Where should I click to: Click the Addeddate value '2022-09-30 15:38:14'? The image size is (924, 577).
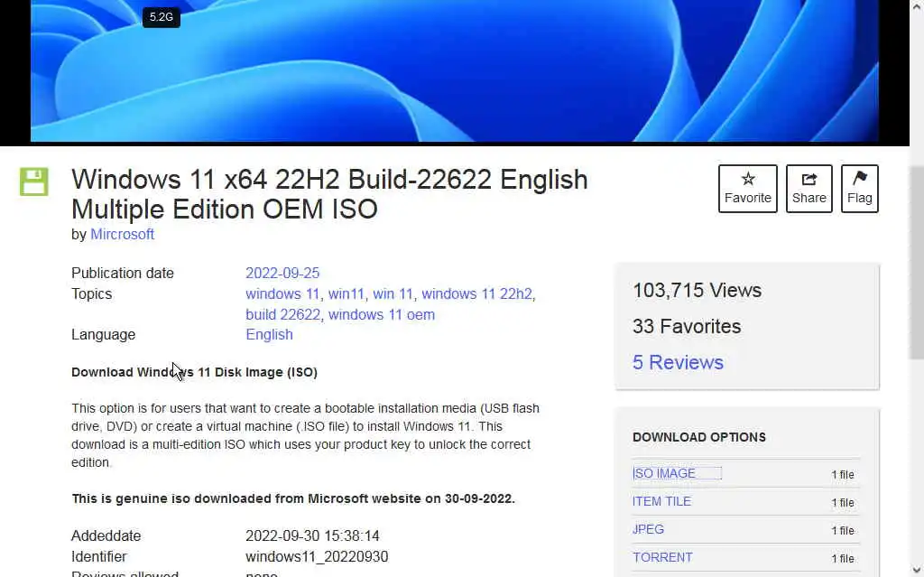point(312,535)
